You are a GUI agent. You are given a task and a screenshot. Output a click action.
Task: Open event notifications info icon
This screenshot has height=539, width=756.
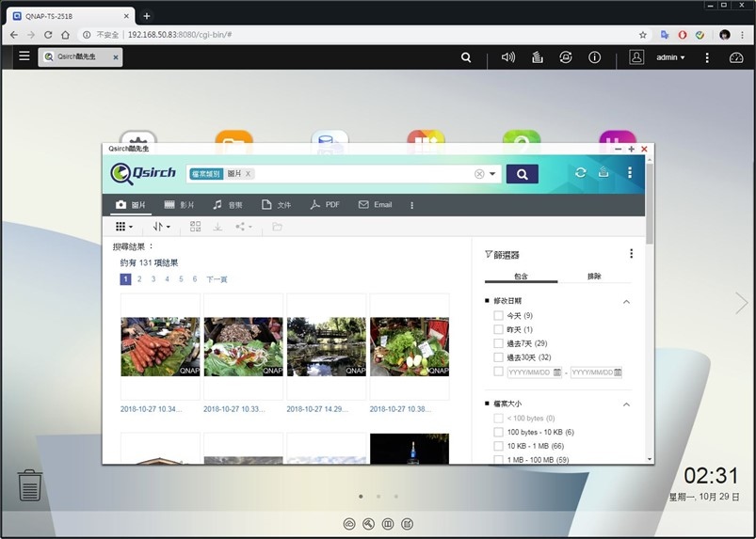point(594,57)
